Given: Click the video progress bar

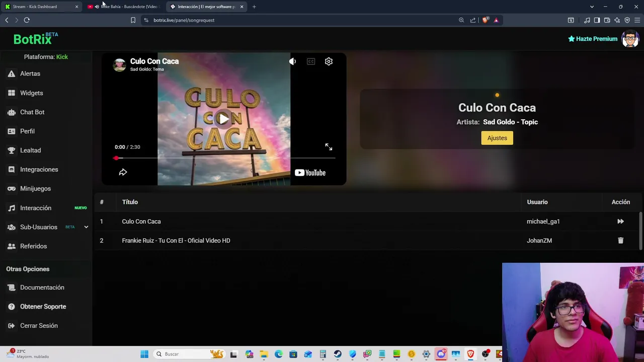Looking at the screenshot, I should coord(224,158).
